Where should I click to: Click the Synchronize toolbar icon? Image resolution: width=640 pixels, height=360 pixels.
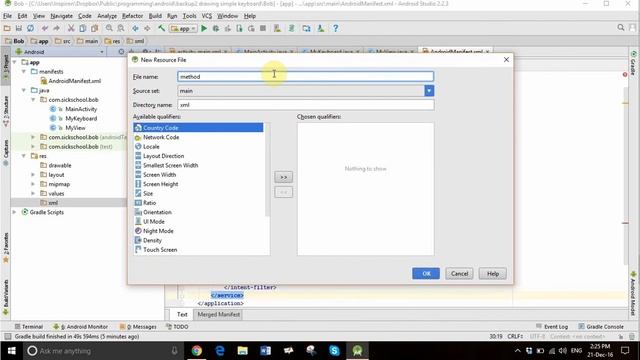[x=31, y=28]
